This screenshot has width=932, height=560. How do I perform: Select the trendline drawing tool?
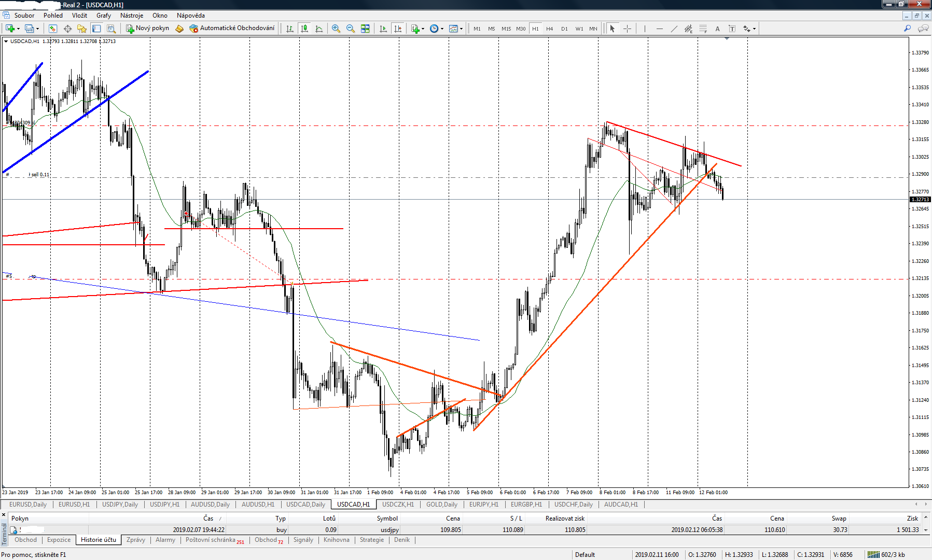[x=674, y=29]
